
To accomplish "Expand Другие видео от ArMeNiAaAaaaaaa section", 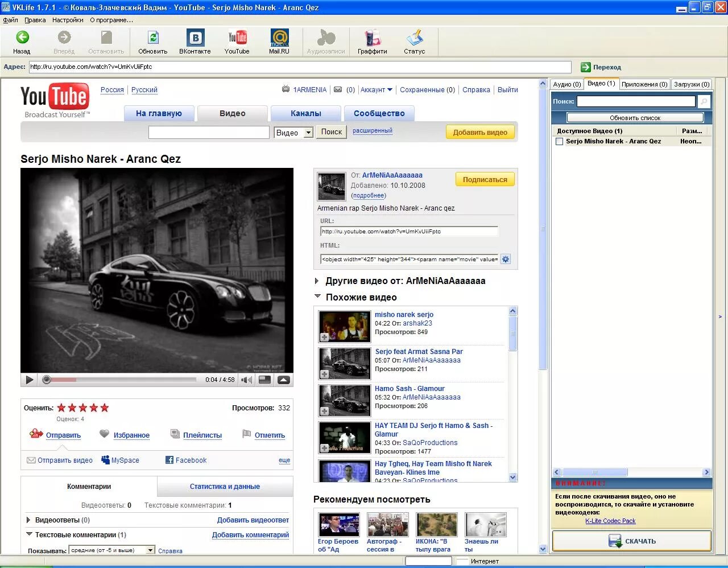I will [317, 281].
